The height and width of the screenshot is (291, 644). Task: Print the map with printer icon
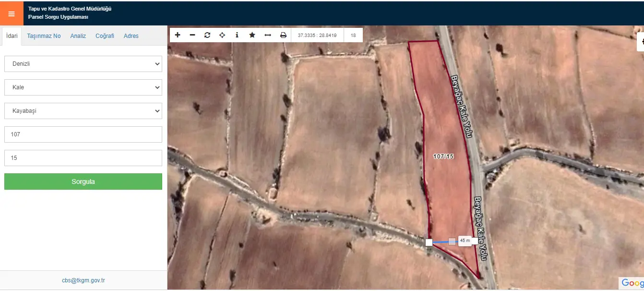click(x=283, y=35)
